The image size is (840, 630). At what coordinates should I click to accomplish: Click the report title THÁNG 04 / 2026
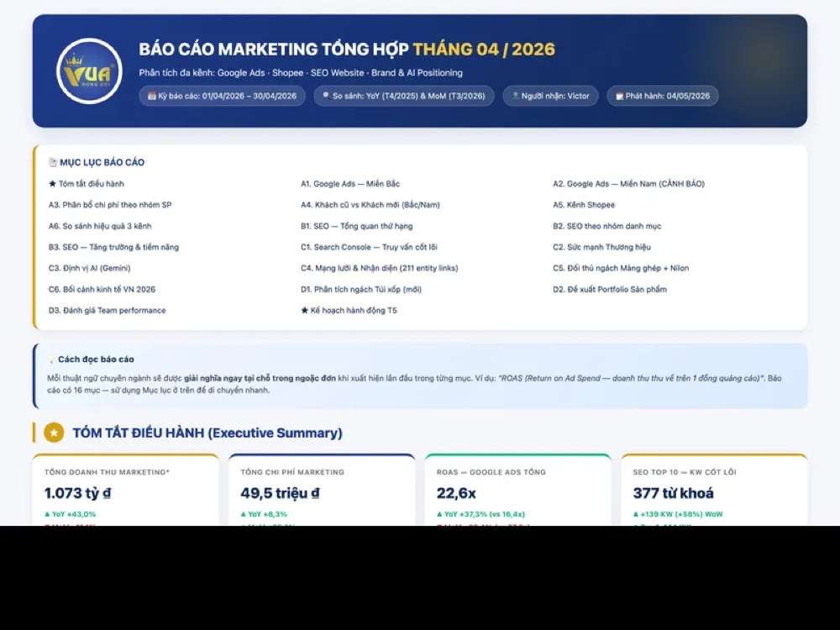[484, 50]
